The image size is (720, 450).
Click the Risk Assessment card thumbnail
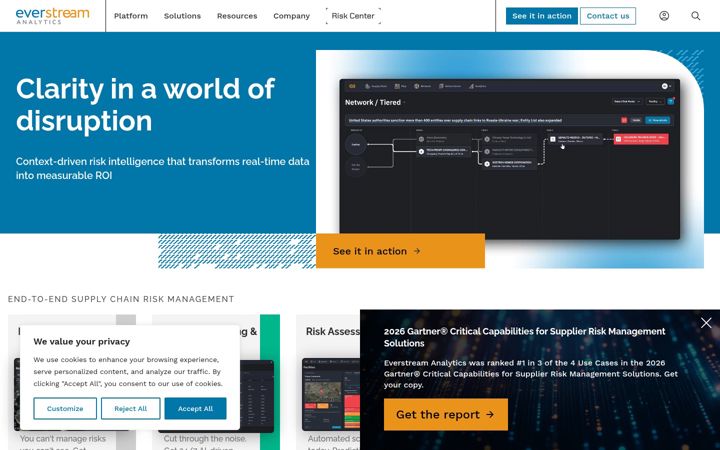click(x=332, y=394)
